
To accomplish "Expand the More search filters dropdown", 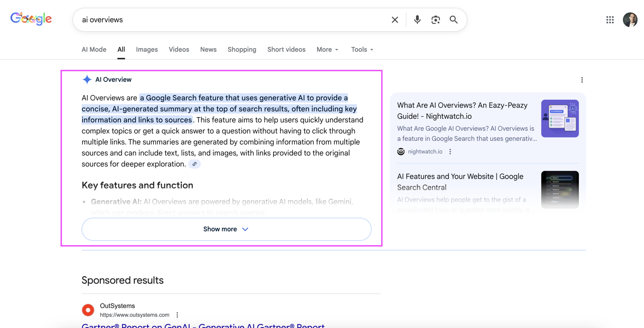I will 327,49.
